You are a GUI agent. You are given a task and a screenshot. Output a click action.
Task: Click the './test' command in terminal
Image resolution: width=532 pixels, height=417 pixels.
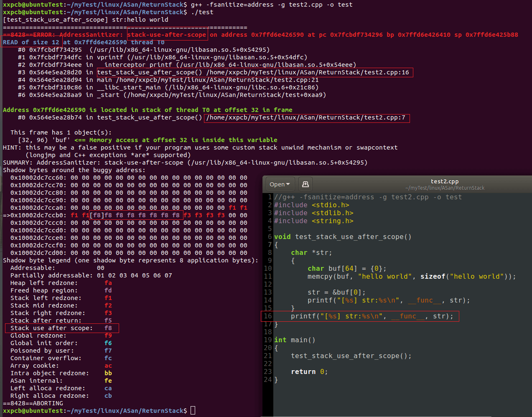point(202,12)
